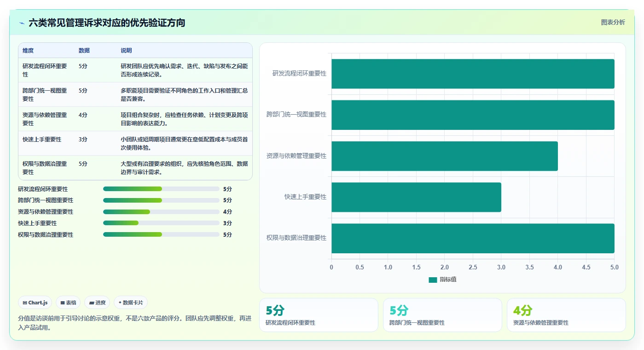Click the 3分 value in the table

83,139
